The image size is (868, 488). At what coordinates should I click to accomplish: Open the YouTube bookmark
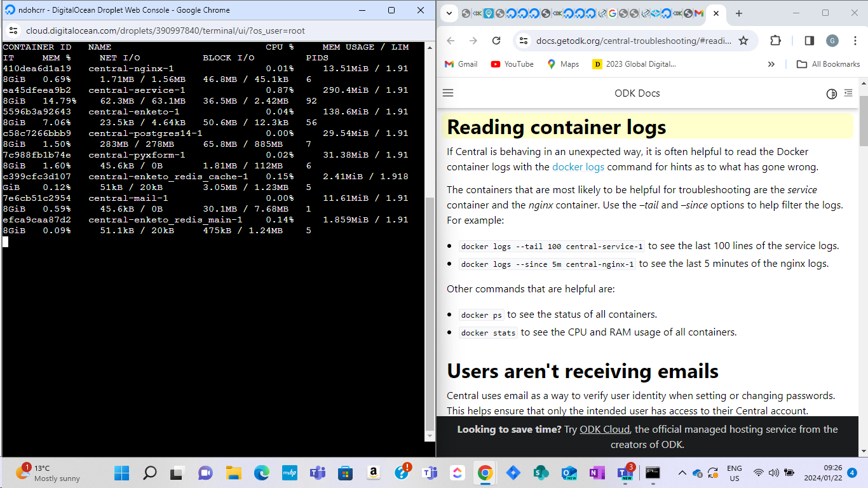coord(512,64)
